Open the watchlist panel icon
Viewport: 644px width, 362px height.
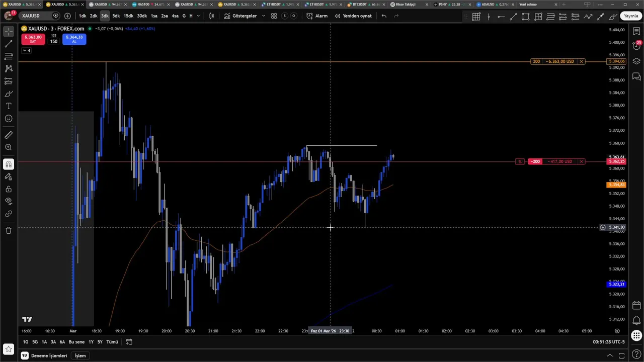636,31
